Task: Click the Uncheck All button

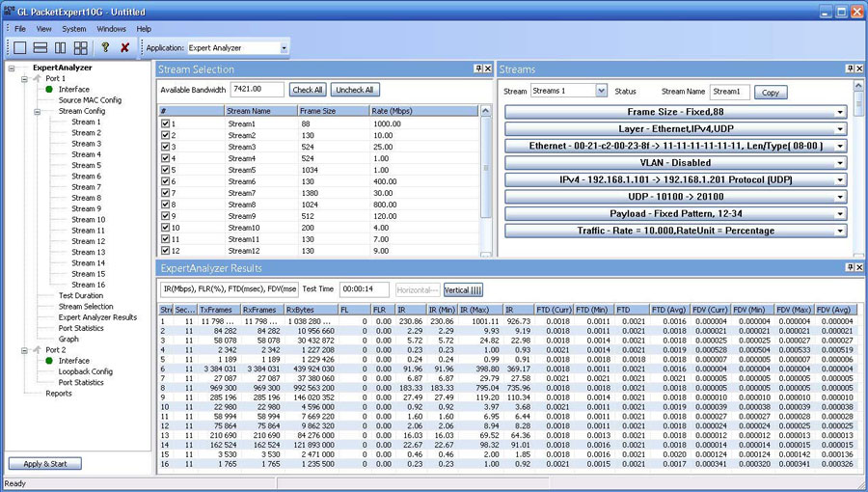Action: pyautogui.click(x=355, y=90)
